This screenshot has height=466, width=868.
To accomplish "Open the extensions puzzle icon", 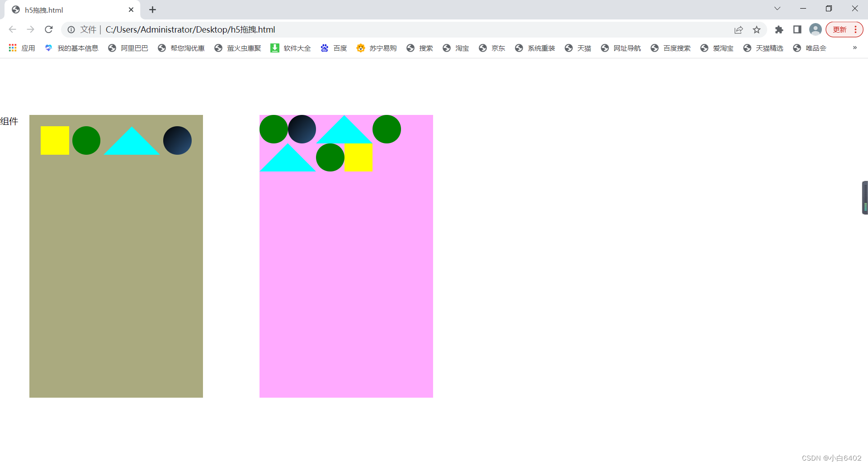I will click(x=779, y=29).
